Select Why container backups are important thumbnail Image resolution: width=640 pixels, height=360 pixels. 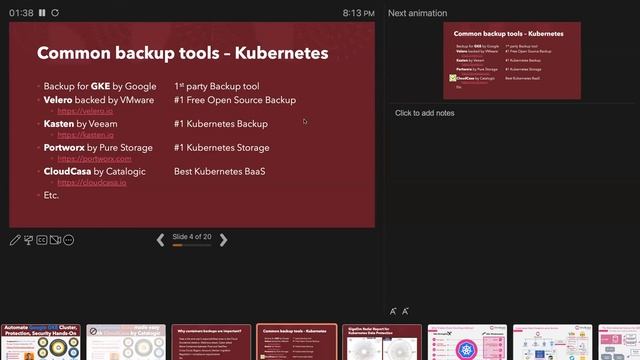(211, 342)
